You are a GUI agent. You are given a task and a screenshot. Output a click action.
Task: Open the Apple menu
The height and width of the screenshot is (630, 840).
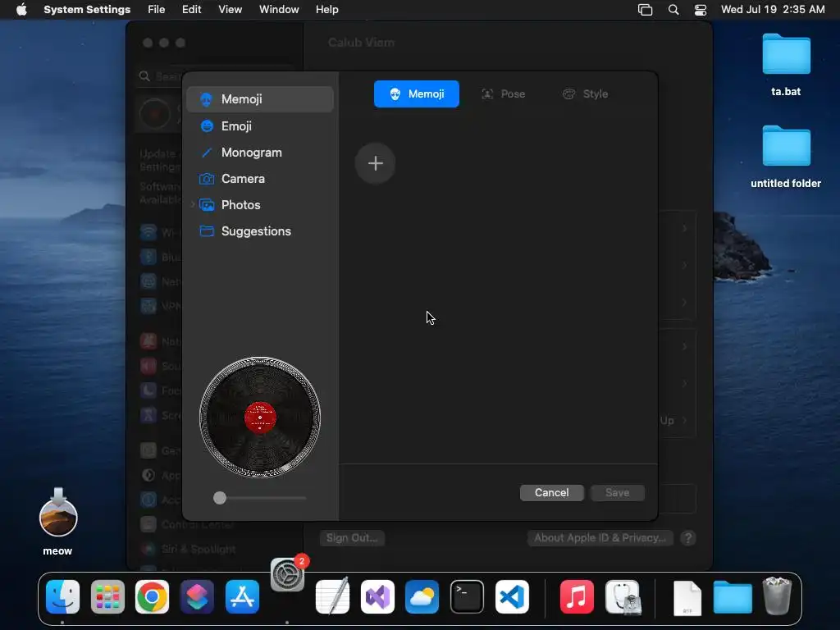tap(21, 10)
